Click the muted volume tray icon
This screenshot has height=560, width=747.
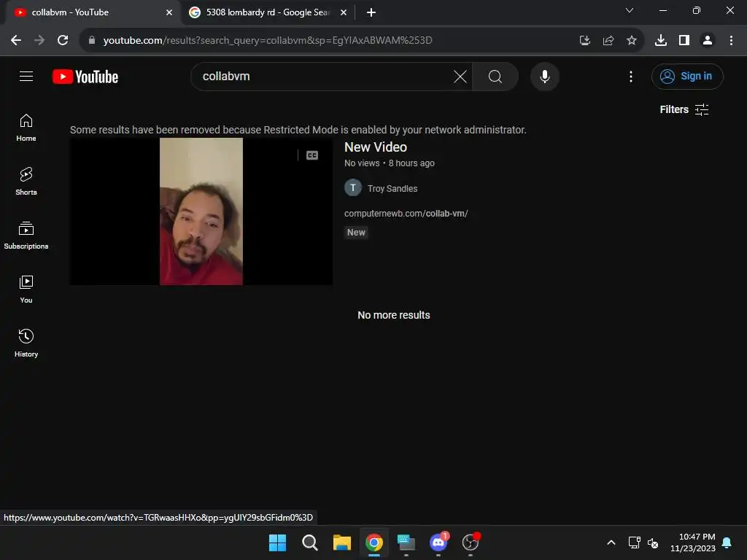click(653, 542)
